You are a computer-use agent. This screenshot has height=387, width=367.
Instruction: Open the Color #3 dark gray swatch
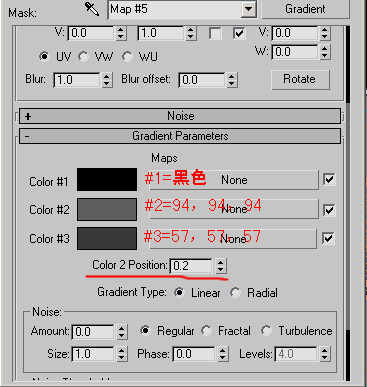click(107, 238)
